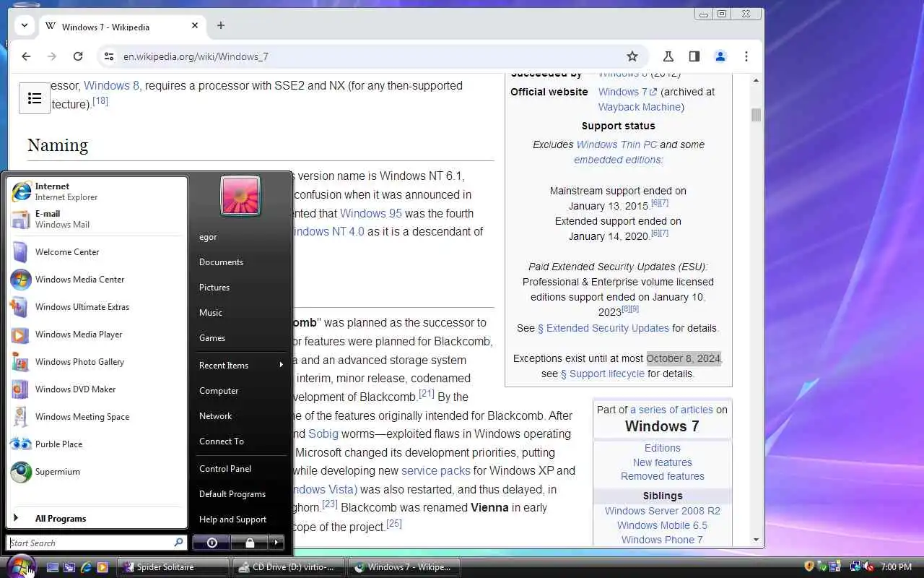Follow Extended Security Updates section link

(x=603, y=328)
